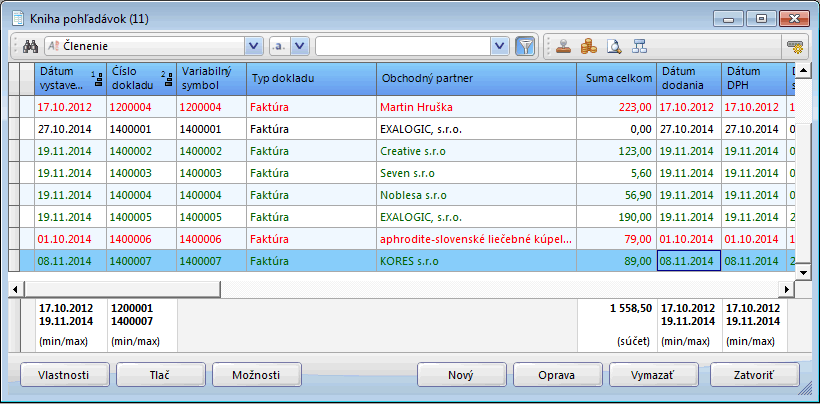Click the Vlastnosti button
Image resolution: width=820 pixels, height=404 pixels.
coord(64,374)
